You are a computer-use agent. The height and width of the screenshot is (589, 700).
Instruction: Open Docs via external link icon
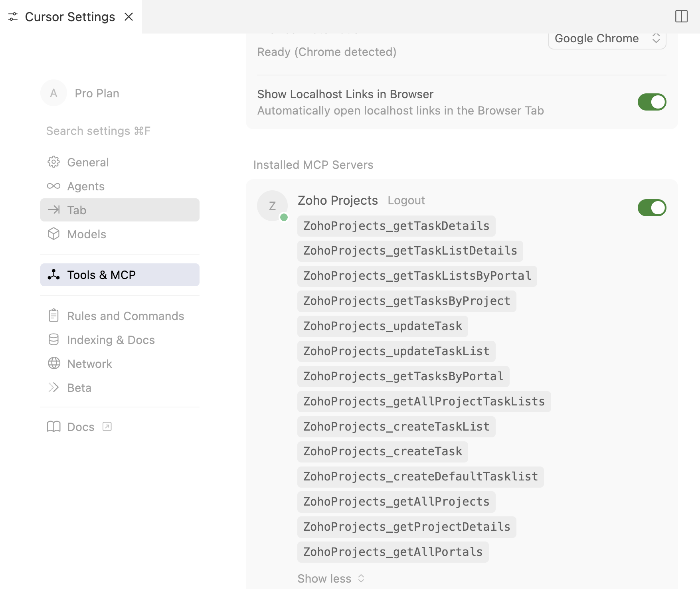107,427
